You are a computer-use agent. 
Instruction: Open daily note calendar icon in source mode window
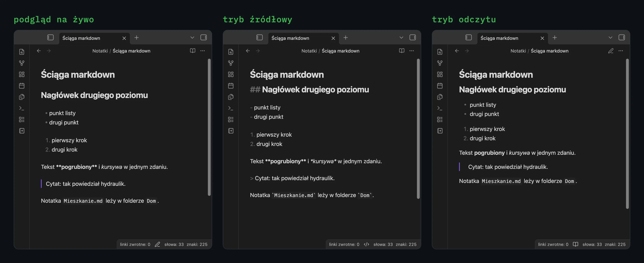tap(231, 86)
